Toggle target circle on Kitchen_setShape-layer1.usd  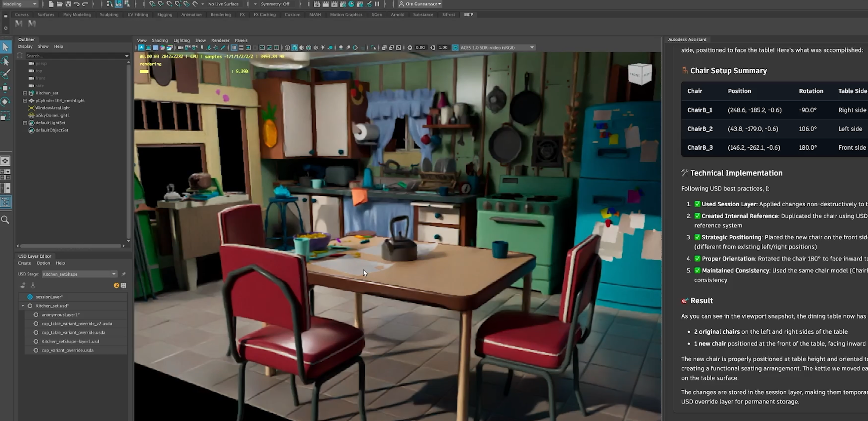point(36,341)
